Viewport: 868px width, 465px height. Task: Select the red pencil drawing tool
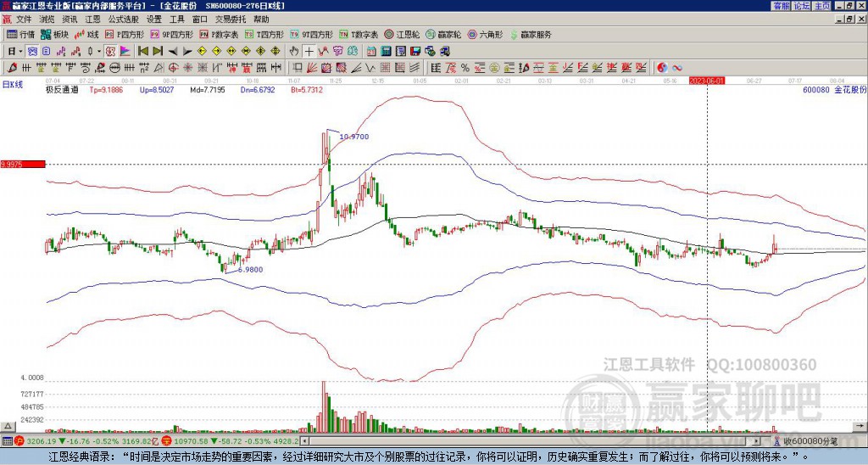(x=10, y=68)
